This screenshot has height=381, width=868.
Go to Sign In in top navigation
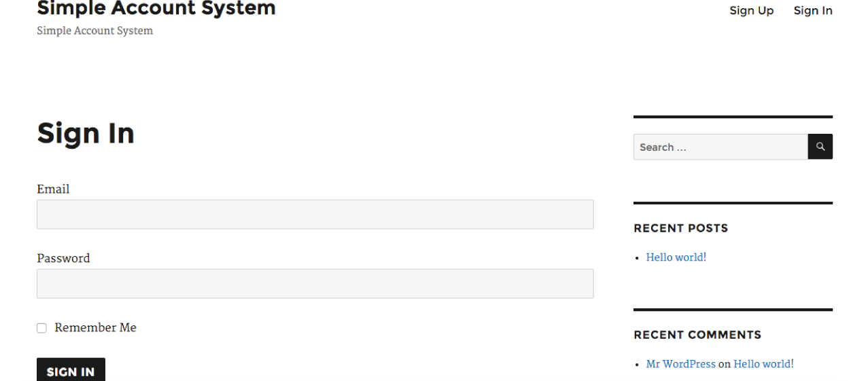(812, 11)
